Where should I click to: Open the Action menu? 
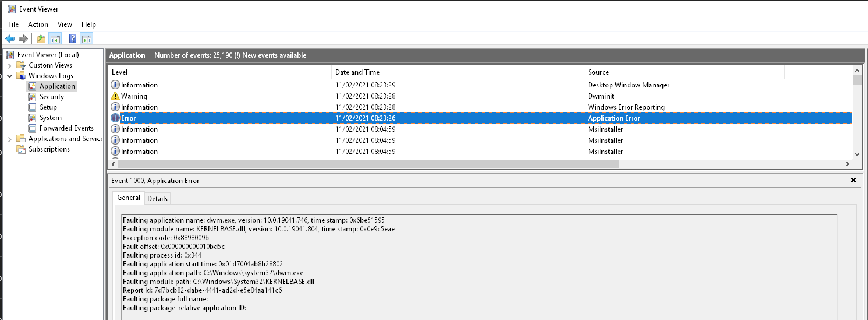(x=38, y=24)
